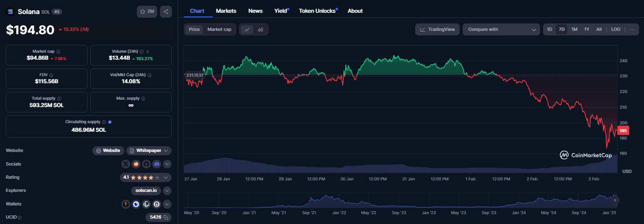
Task: Copy the UCID 5426 value
Action: 166,217
